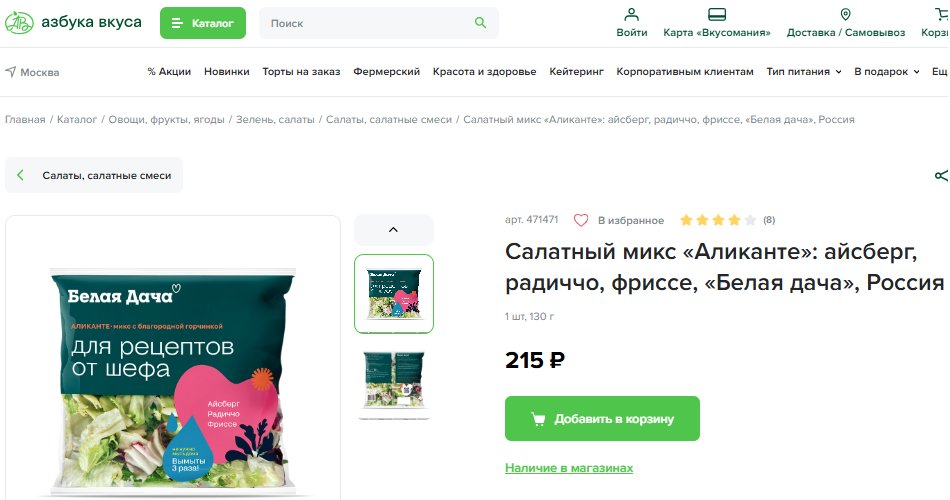Viewport: 950px width, 500px height.
Task: Open the Карта «Вкусомания» card icon
Action: (x=717, y=14)
